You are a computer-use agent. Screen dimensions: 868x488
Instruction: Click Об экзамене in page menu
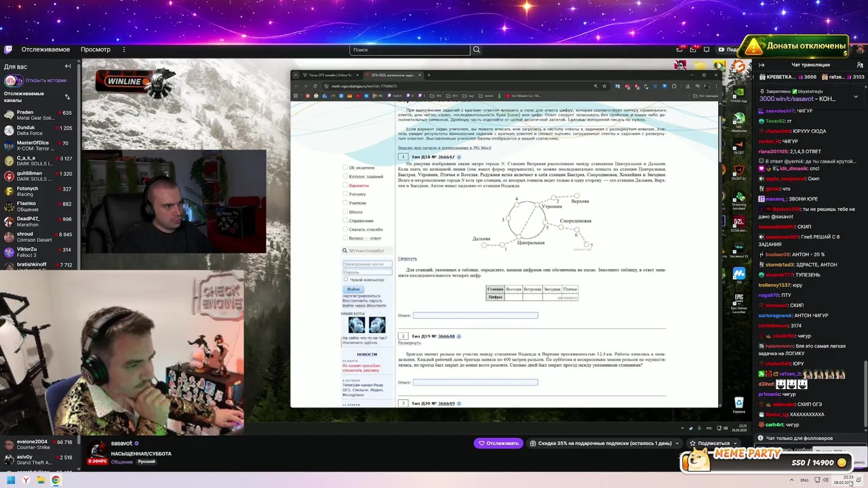[361, 167]
